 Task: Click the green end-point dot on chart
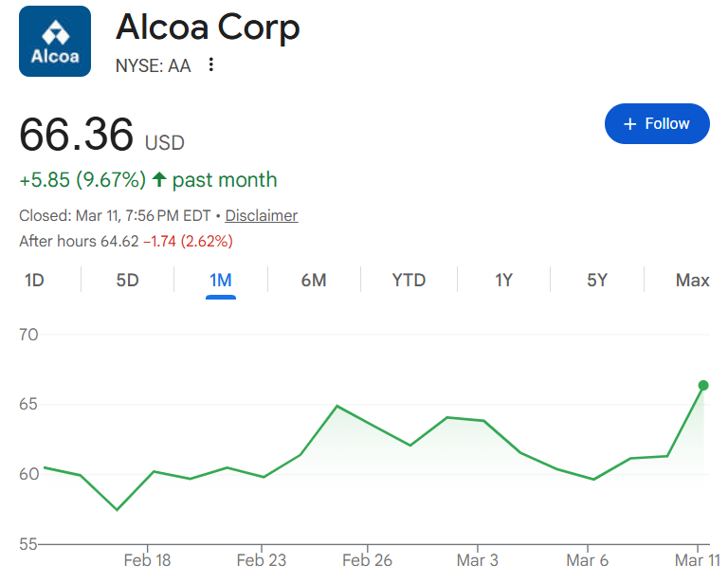703,385
